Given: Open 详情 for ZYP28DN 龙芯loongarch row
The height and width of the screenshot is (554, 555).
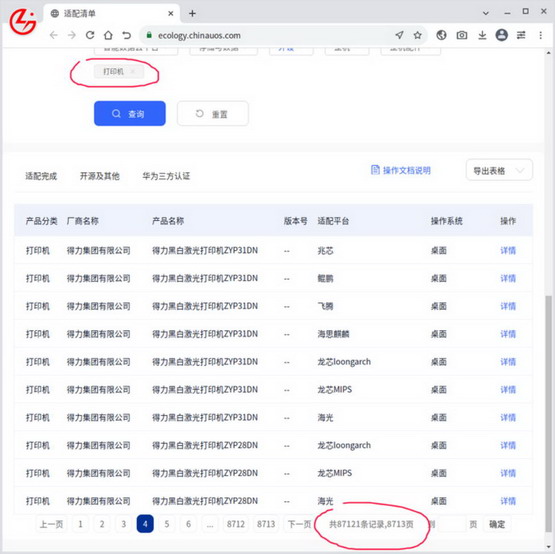Looking at the screenshot, I should (508, 445).
